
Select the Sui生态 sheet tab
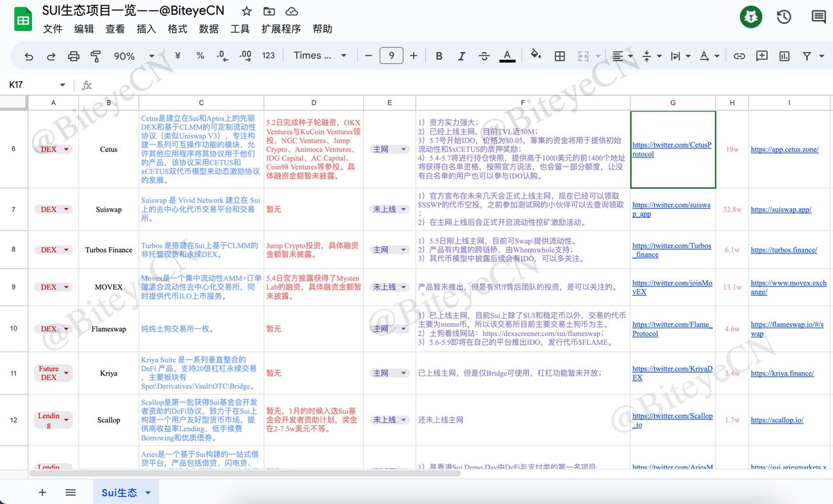pyautogui.click(x=126, y=492)
